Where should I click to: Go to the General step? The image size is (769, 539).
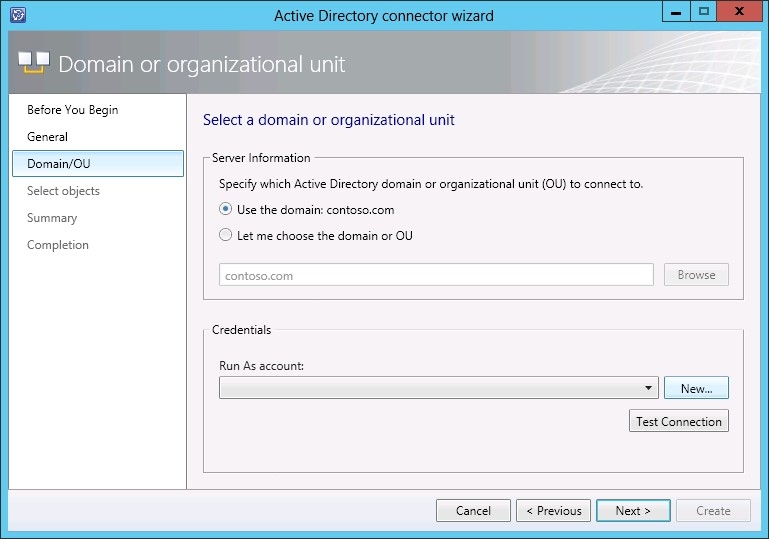pos(48,137)
